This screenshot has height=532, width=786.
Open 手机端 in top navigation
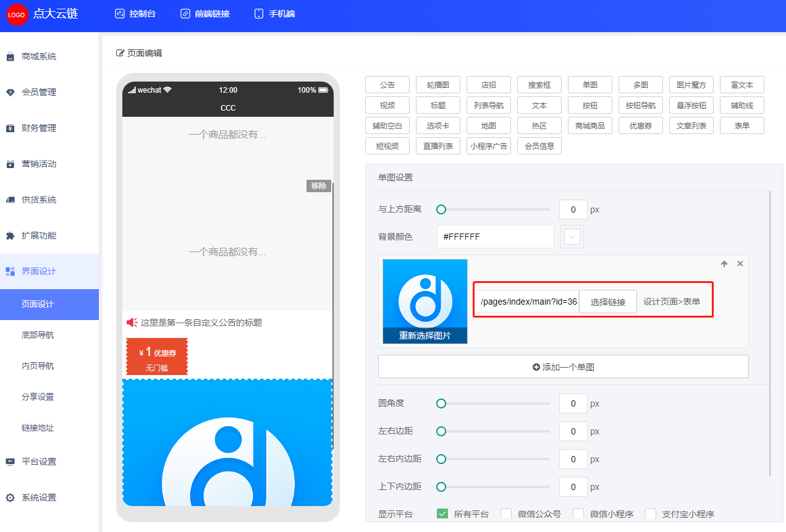pos(275,14)
